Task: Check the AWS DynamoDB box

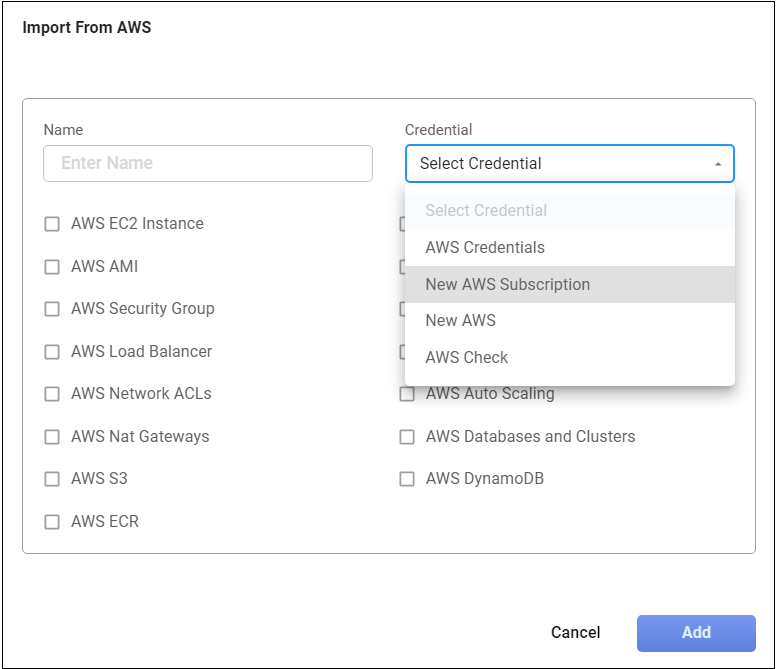Action: tap(407, 479)
